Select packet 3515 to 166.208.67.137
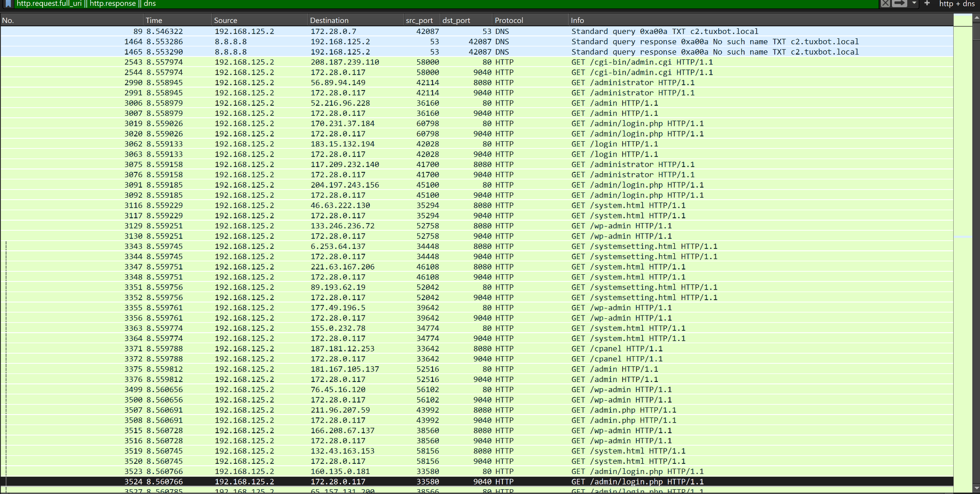 [477, 430]
